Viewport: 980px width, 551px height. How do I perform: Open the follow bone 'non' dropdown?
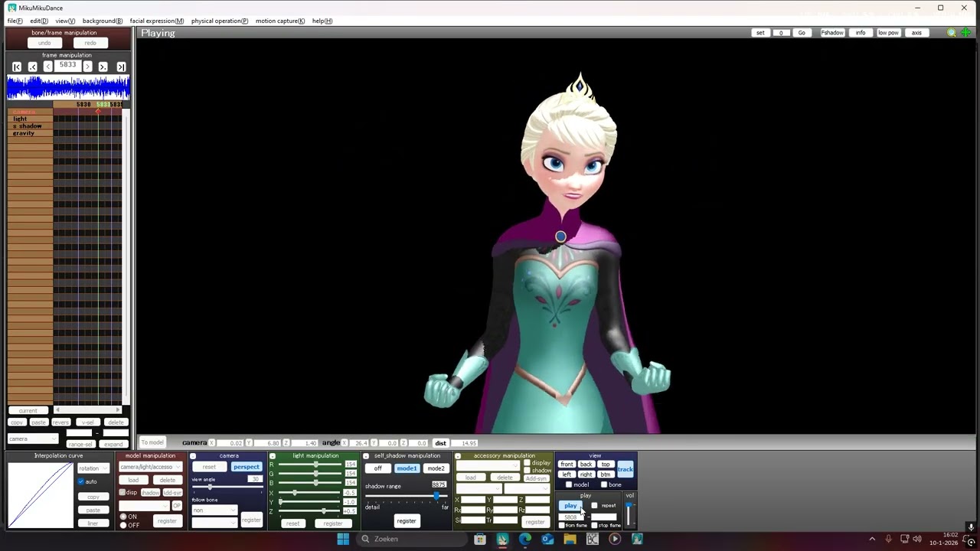pyautogui.click(x=214, y=510)
